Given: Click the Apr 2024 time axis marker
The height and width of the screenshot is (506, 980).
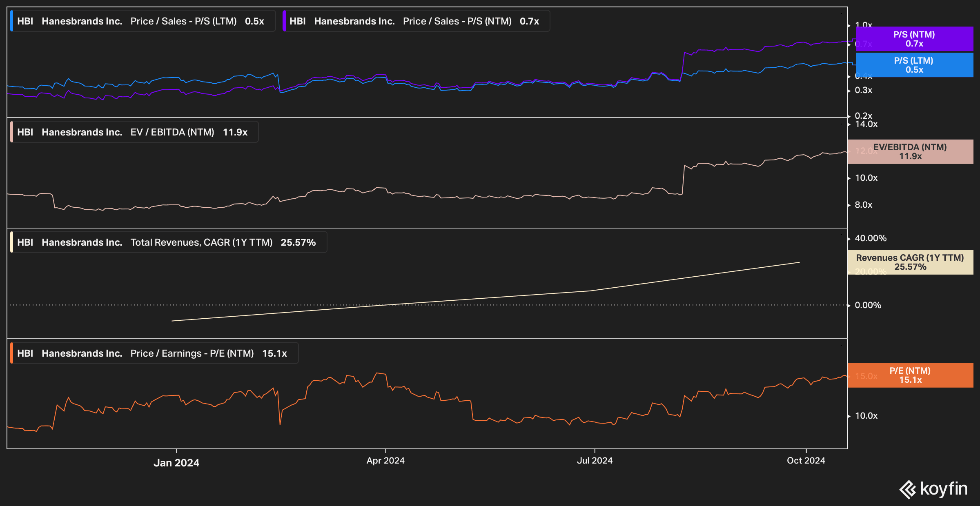Looking at the screenshot, I should [385, 461].
